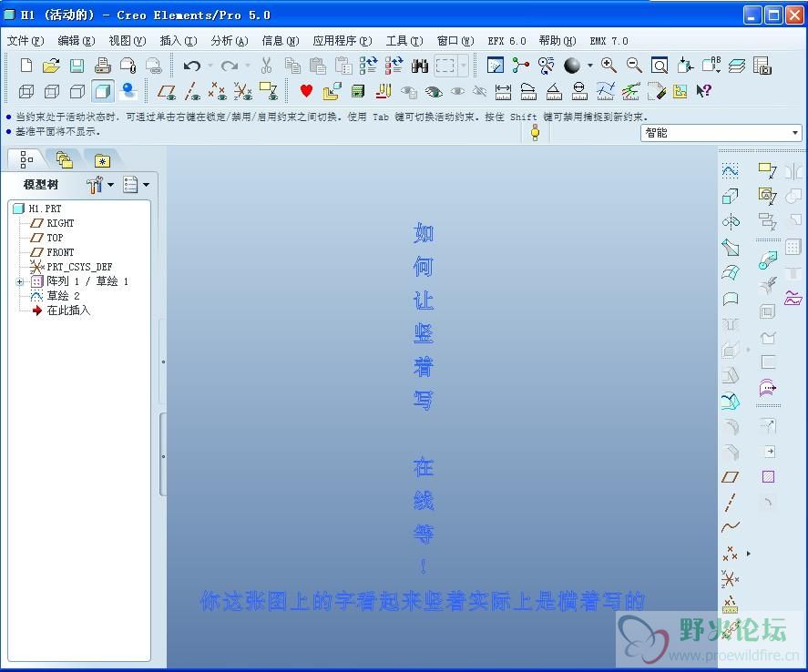
Task: Open the 编辑(E) menu
Action: (x=77, y=41)
